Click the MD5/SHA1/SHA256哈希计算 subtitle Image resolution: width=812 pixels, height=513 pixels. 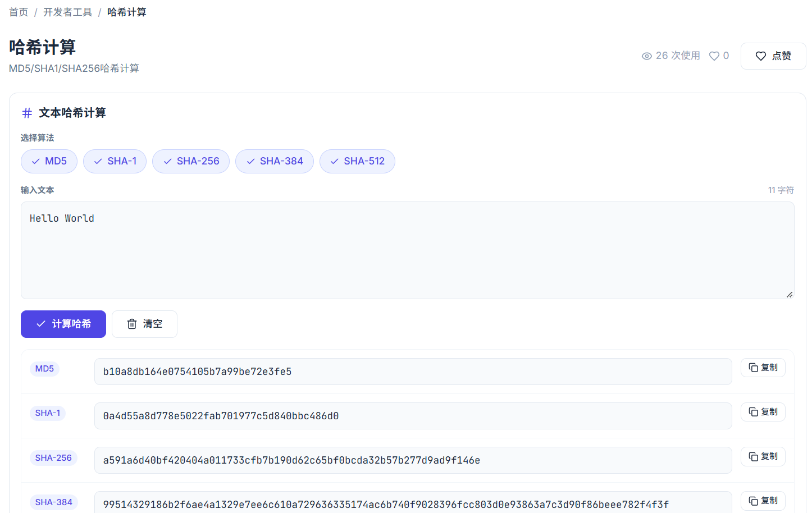[74, 68]
